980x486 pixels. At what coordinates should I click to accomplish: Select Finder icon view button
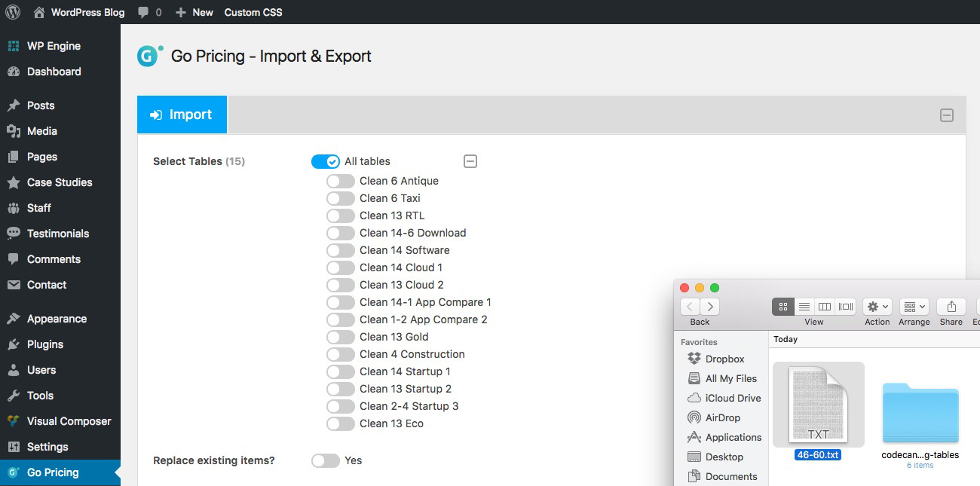pos(782,307)
